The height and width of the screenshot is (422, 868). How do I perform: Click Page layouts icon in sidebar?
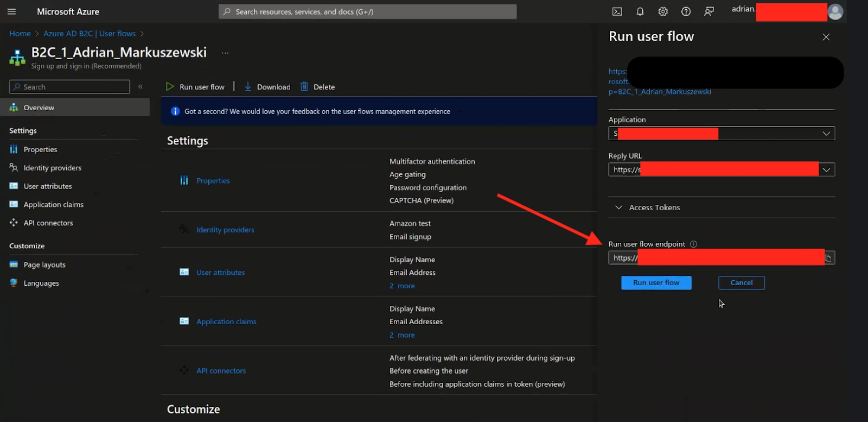14,264
